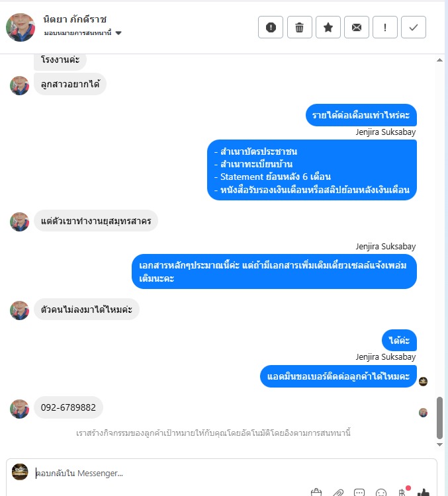The image size is (448, 496).
Task: Move conversation to spam with exclamation circle icon
Action: point(271,27)
